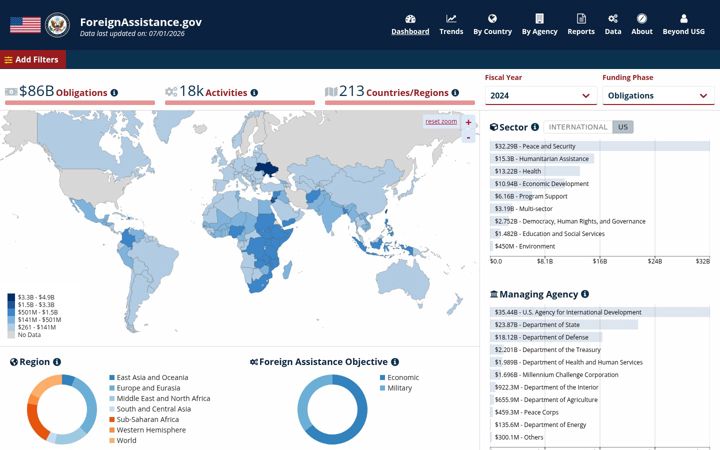Zoom in the map with plus

[x=468, y=122]
